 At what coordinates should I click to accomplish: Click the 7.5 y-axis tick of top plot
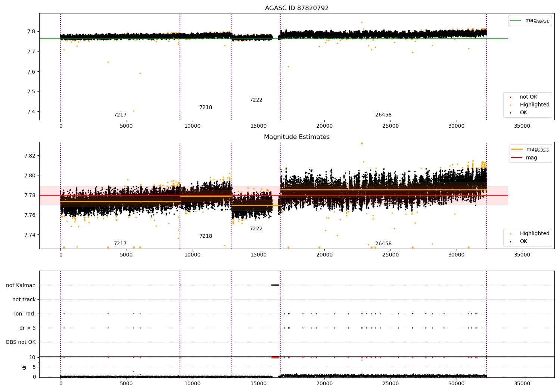[x=31, y=92]
